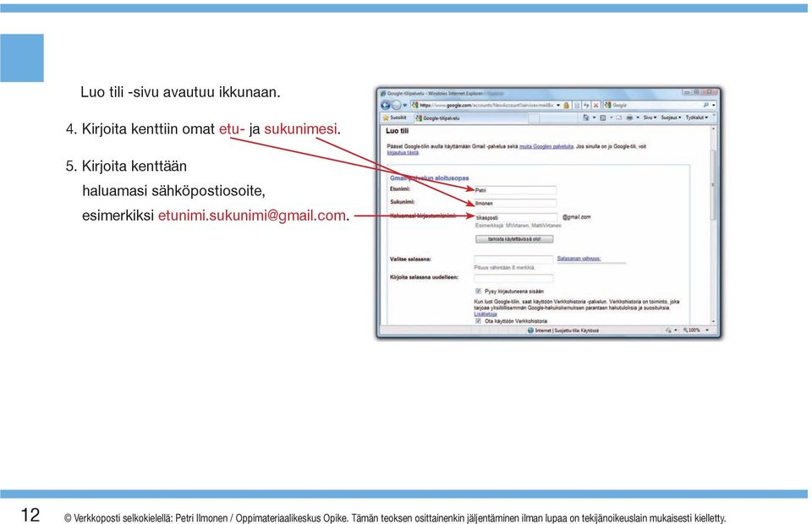Image resolution: width=812 pixels, height=524 pixels.
Task: Click the scrollbar up arrow
Action: tap(713, 128)
